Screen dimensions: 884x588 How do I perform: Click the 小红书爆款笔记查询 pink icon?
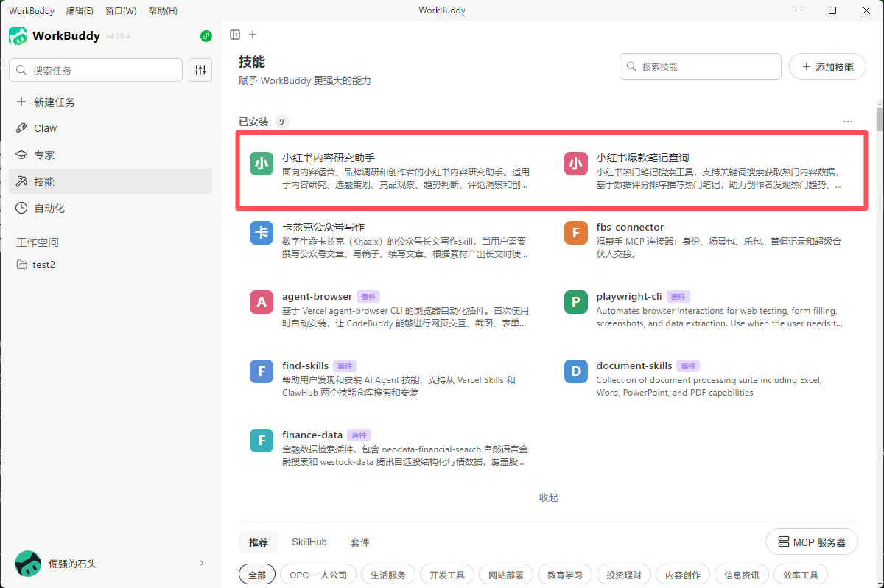[576, 164]
